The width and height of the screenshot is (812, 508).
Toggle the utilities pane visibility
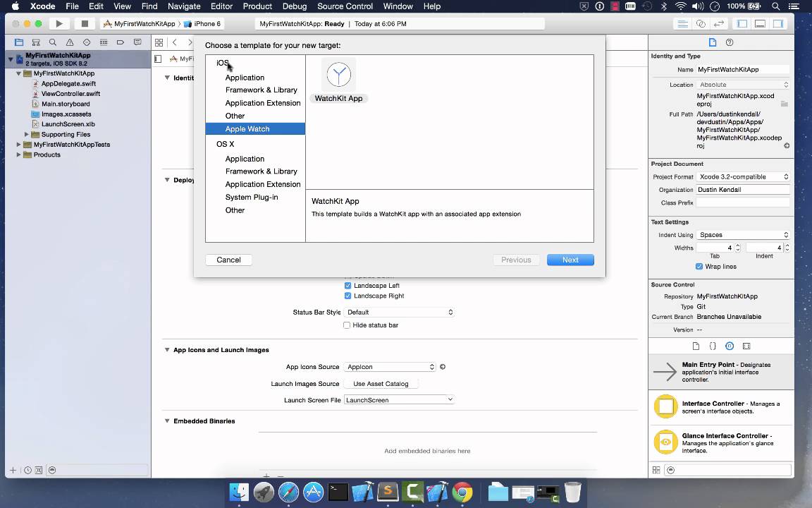pyautogui.click(x=778, y=23)
